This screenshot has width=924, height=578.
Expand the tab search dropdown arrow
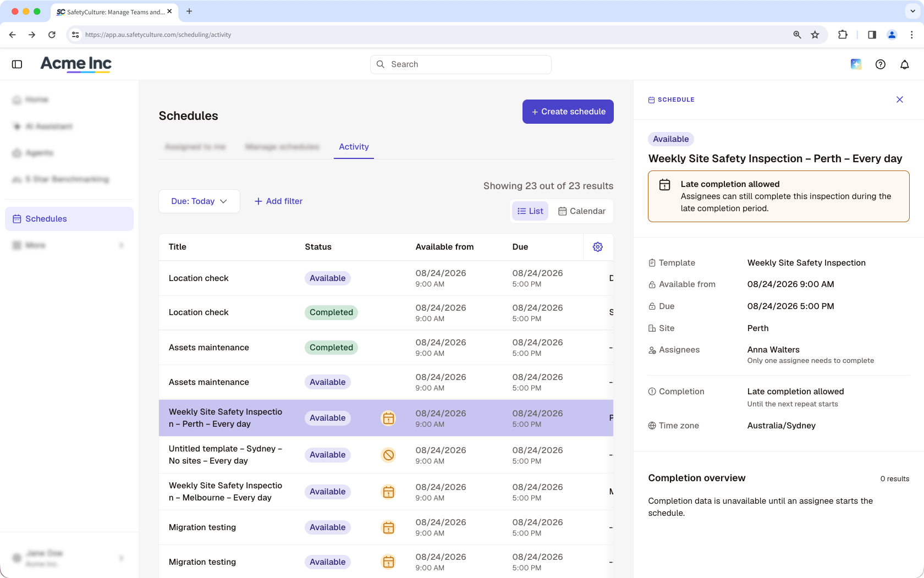click(x=912, y=11)
